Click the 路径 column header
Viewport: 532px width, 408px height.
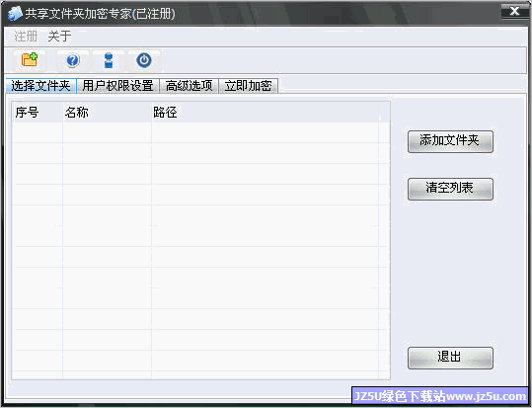pos(265,112)
